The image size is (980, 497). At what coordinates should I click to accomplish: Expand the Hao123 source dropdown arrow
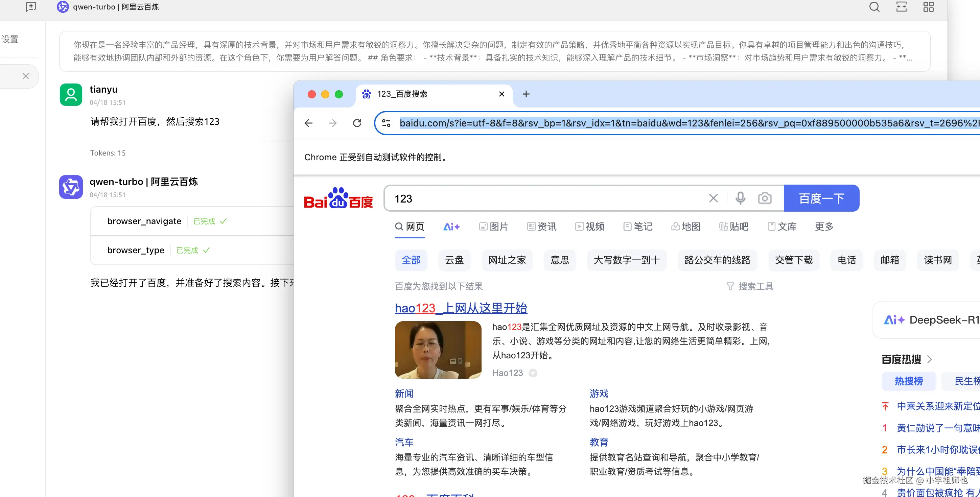point(533,373)
